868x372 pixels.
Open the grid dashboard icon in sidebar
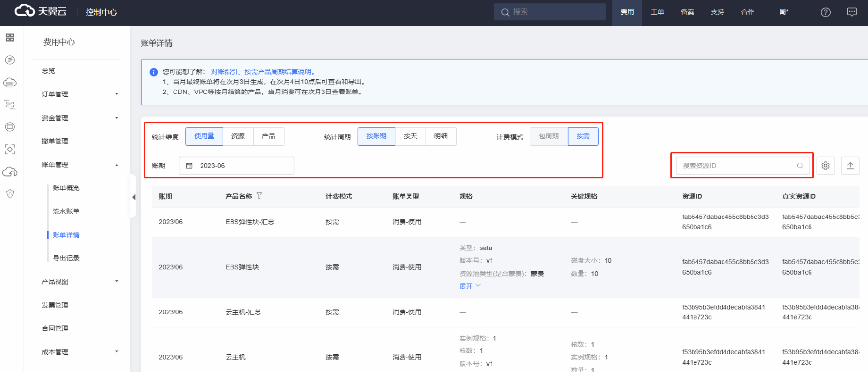coord(10,38)
